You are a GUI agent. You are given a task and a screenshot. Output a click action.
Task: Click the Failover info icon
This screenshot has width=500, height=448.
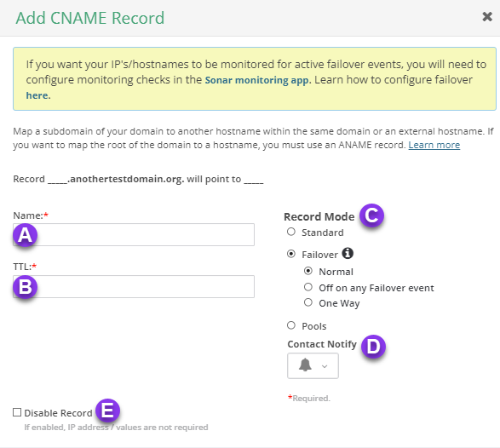(x=348, y=254)
